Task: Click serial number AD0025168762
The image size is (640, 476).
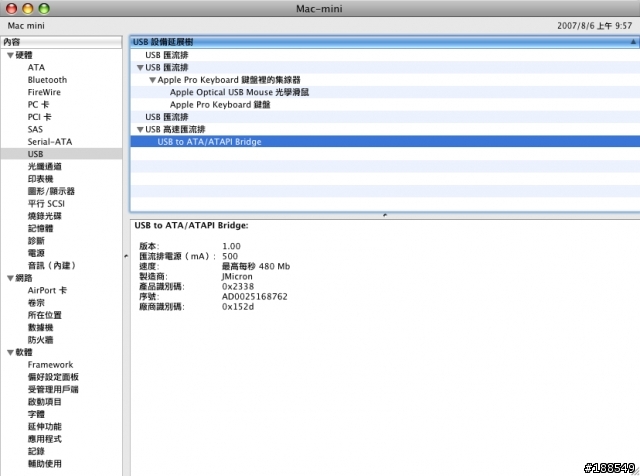Action: pos(255,296)
